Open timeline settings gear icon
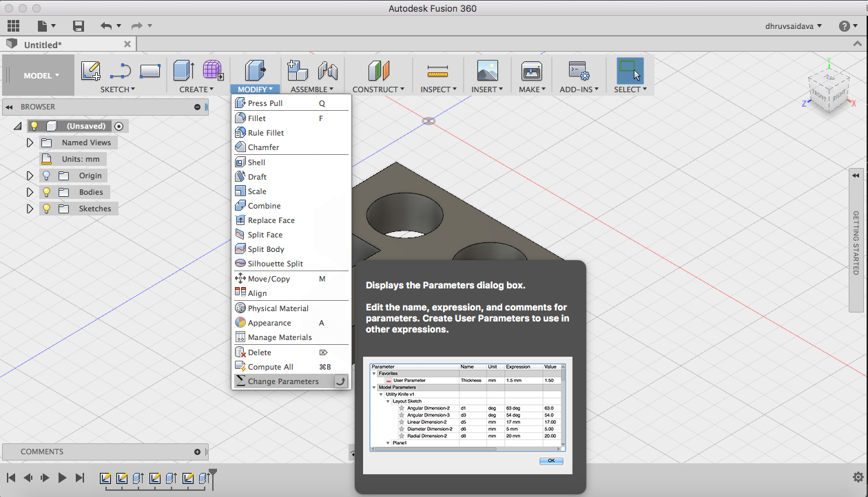Screen dimensions: 868x497 (x=858, y=477)
